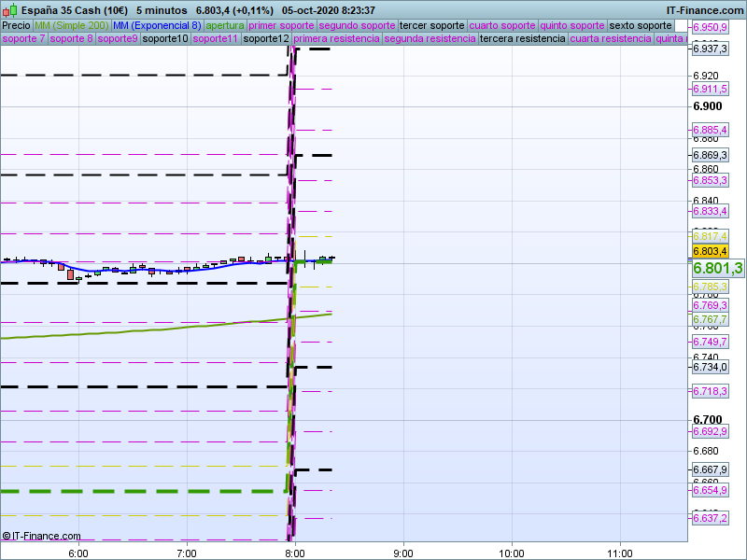This screenshot has width=747, height=560.
Task: Click the green 6.801,3 current price label
Action: (x=717, y=269)
